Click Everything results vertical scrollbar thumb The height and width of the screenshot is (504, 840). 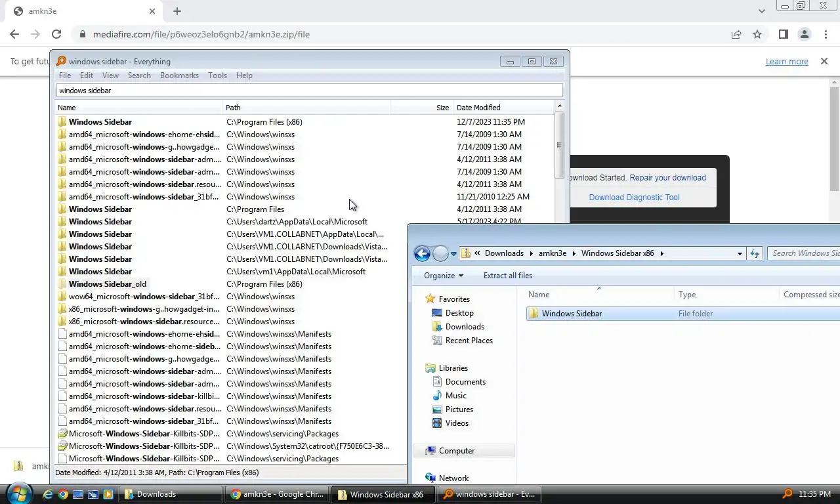click(559, 145)
